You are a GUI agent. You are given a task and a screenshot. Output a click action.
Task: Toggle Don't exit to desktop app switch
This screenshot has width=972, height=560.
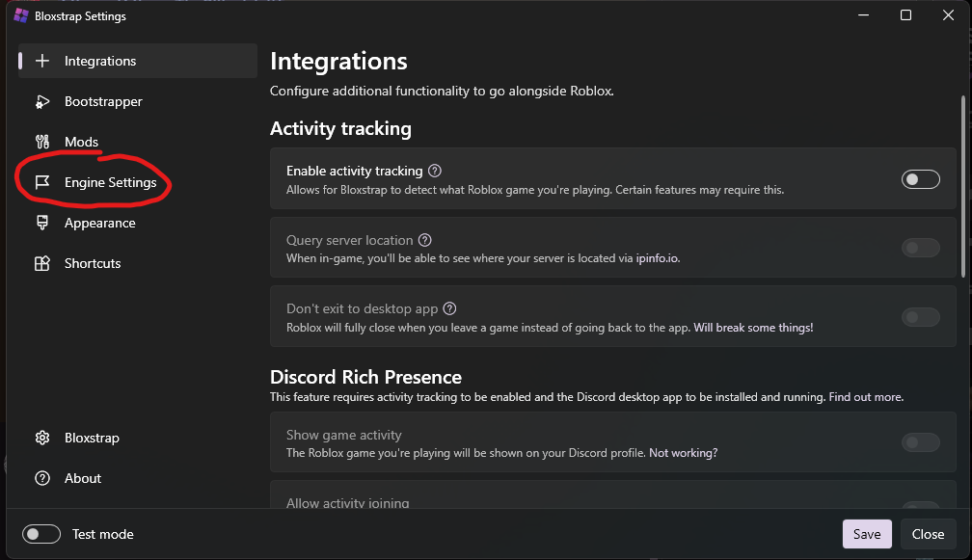click(x=920, y=317)
